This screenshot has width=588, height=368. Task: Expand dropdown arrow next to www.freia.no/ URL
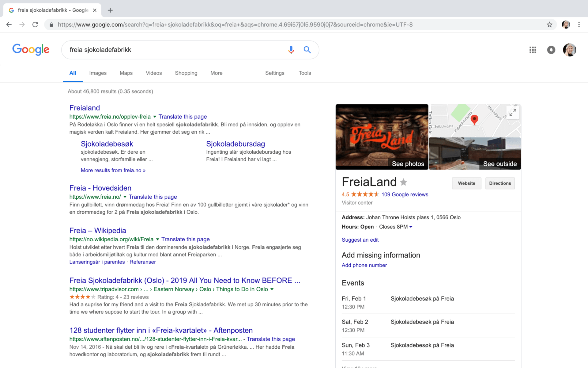pos(125,197)
